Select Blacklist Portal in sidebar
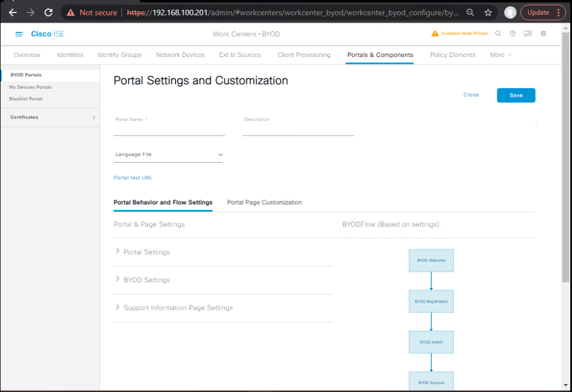This screenshot has height=392, width=572. pyautogui.click(x=26, y=99)
